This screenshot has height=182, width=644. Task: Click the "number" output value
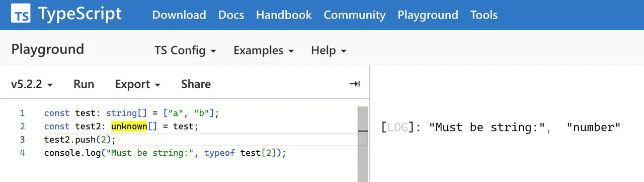pos(594,128)
